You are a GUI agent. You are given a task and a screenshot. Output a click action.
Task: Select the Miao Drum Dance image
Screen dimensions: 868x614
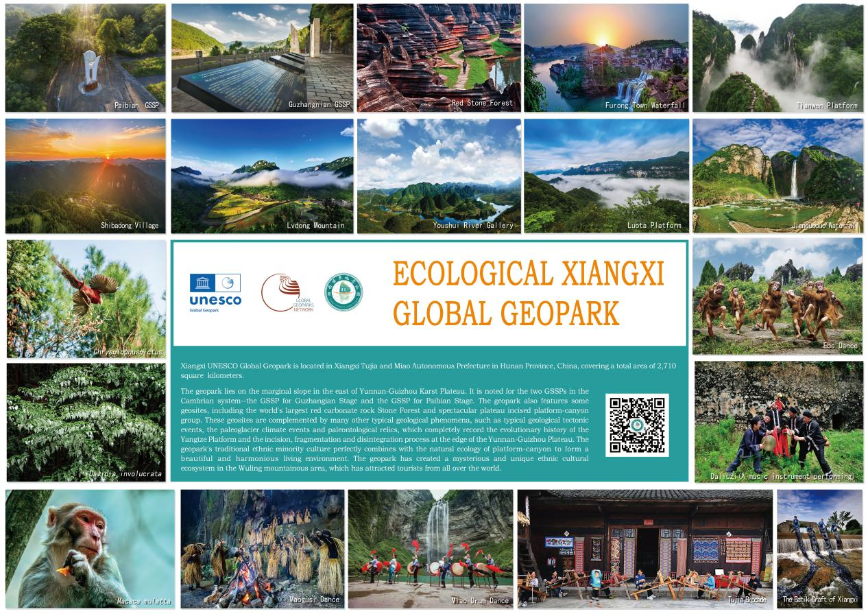coord(430,548)
